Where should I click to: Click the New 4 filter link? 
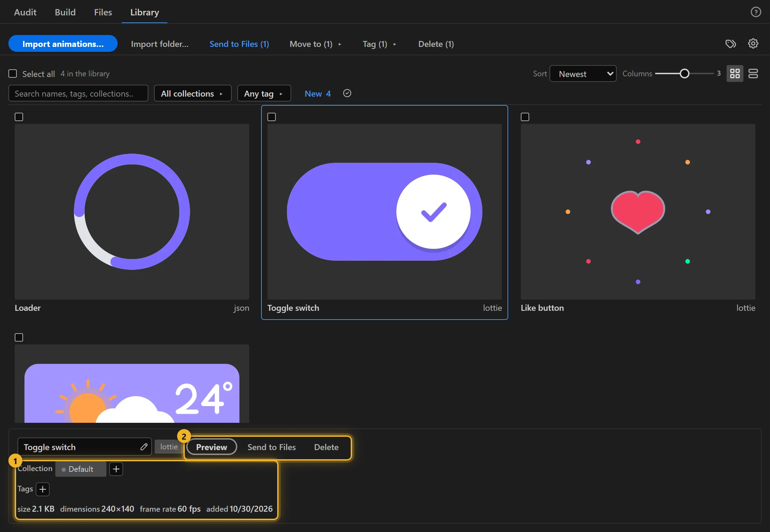317,93
